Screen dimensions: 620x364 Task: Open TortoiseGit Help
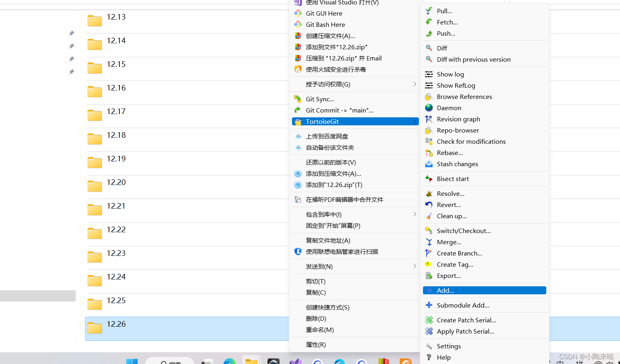[444, 357]
